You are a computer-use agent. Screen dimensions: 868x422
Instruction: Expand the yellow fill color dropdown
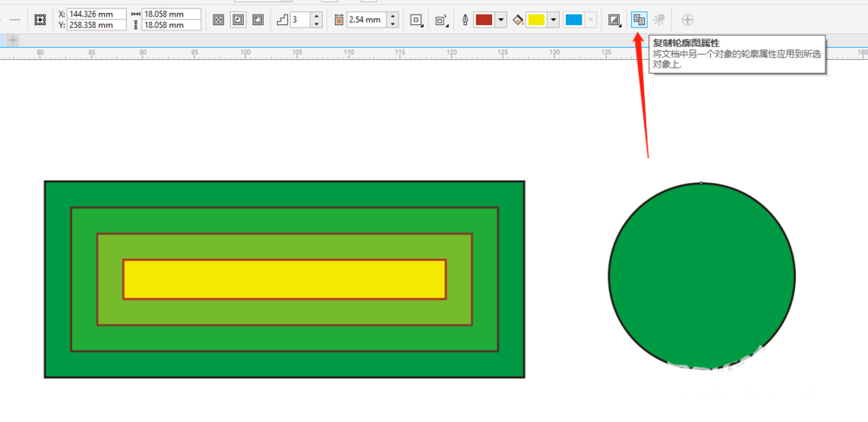tap(553, 19)
